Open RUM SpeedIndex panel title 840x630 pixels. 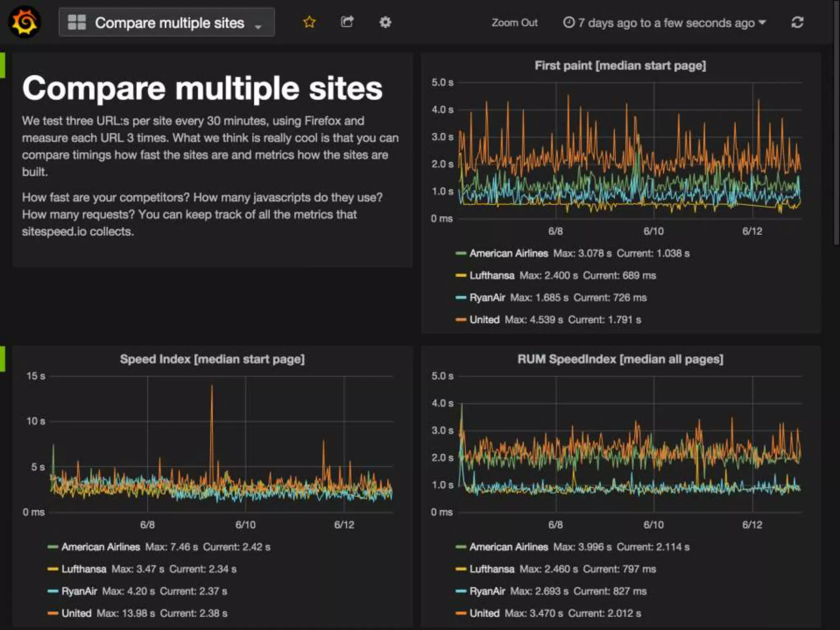pyautogui.click(x=620, y=359)
